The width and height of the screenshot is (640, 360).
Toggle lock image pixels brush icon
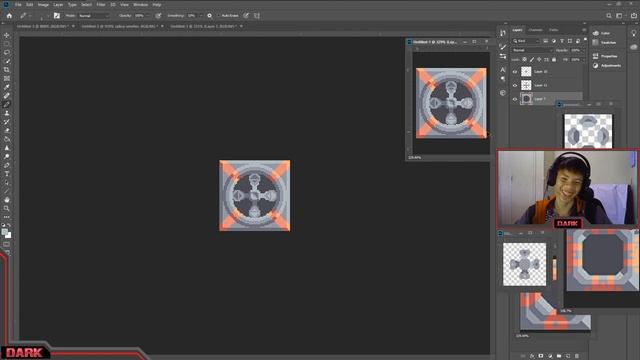532,60
